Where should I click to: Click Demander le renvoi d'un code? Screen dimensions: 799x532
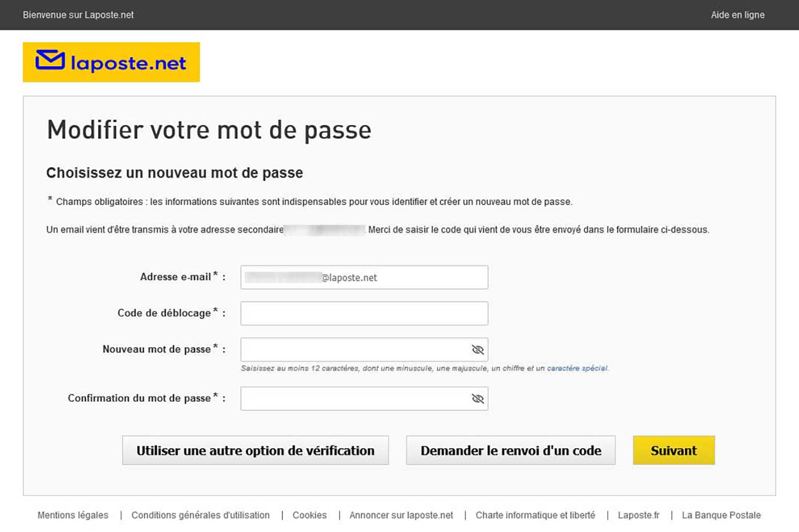pyautogui.click(x=511, y=450)
